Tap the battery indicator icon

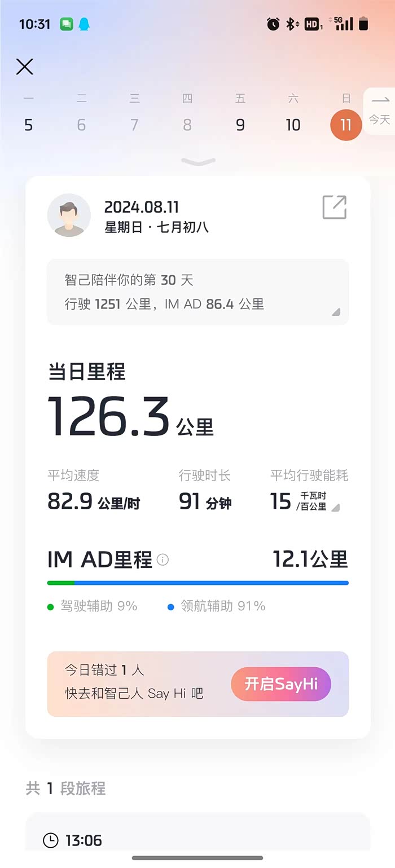[x=363, y=24]
